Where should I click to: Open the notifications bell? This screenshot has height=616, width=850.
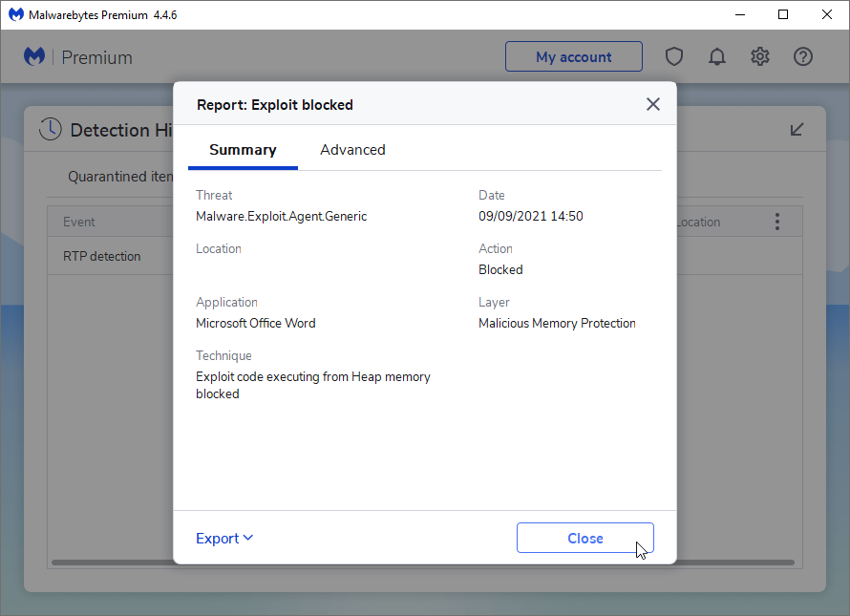717,57
